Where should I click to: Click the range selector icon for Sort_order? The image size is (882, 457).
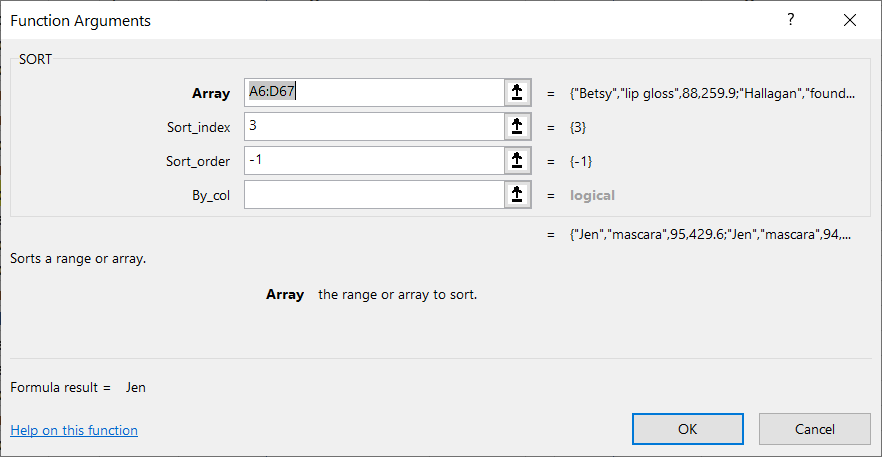point(517,161)
